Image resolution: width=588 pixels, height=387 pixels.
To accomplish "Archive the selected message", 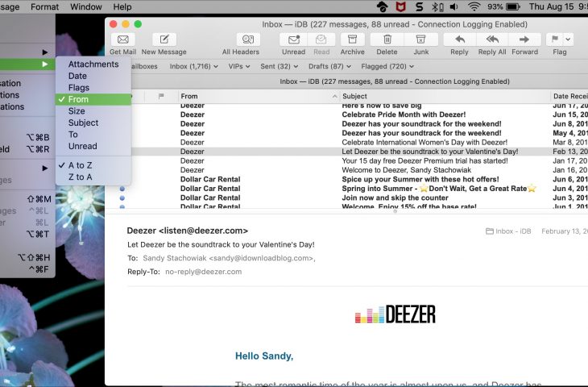I will point(352,40).
